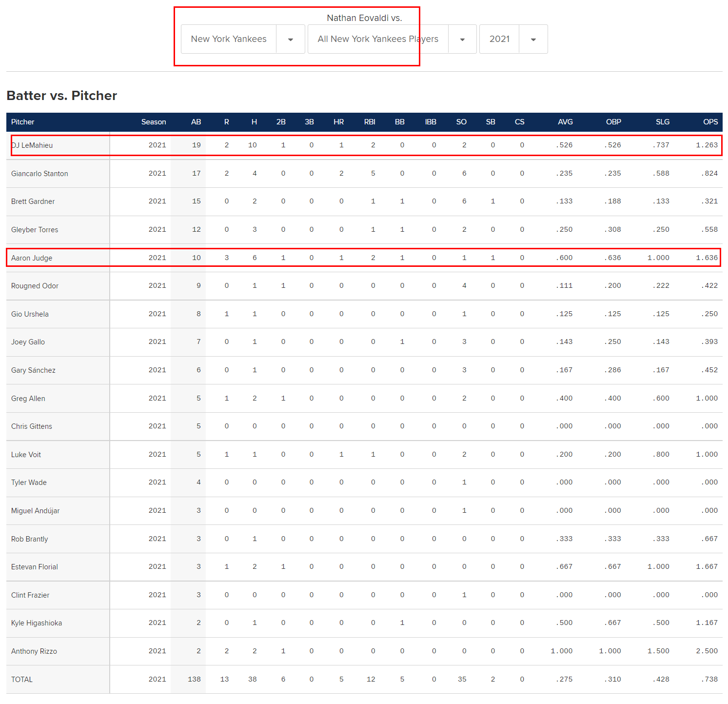Screen dimensions: 728x704
Task: Sort by the R column header
Action: pos(226,122)
